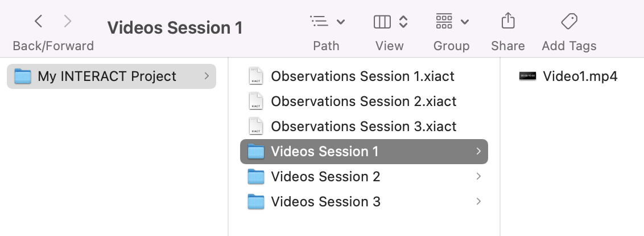Open the Group grid icon

(444, 21)
